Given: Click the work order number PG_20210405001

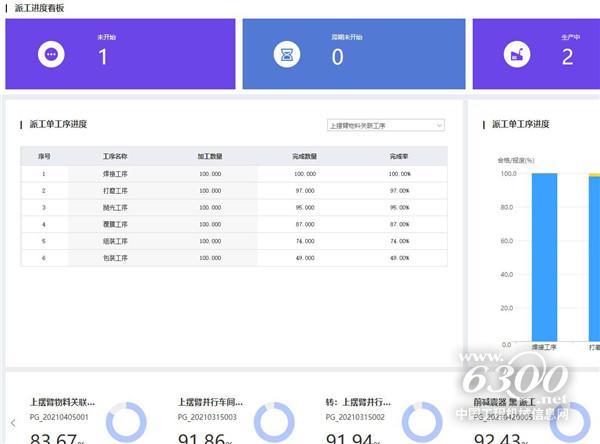Looking at the screenshot, I should 59,417.
